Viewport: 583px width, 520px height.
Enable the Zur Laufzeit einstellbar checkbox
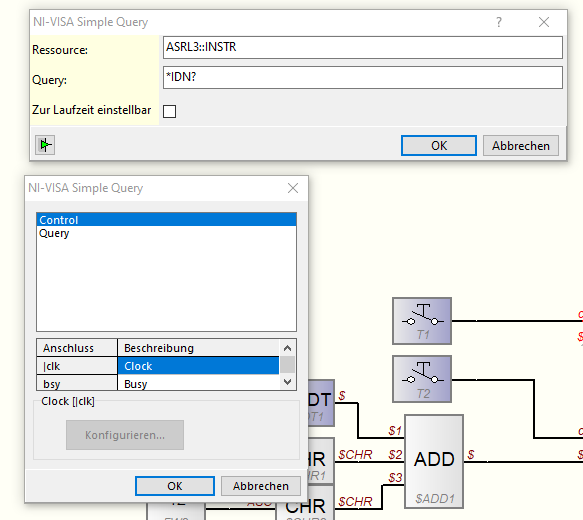pyautogui.click(x=170, y=111)
